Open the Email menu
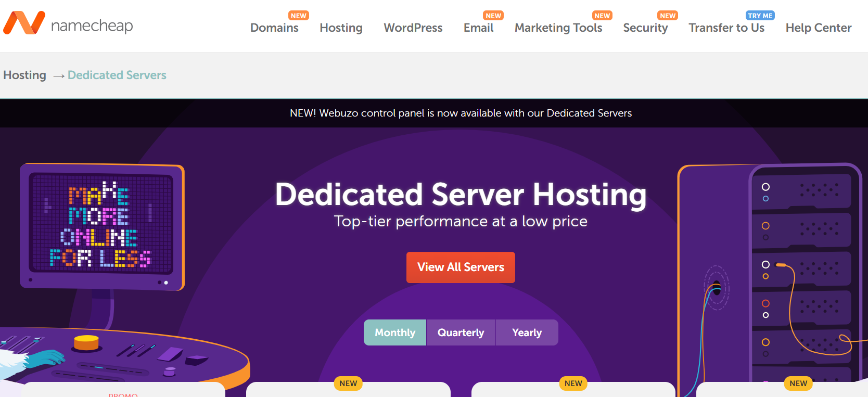868x397 pixels. click(478, 28)
